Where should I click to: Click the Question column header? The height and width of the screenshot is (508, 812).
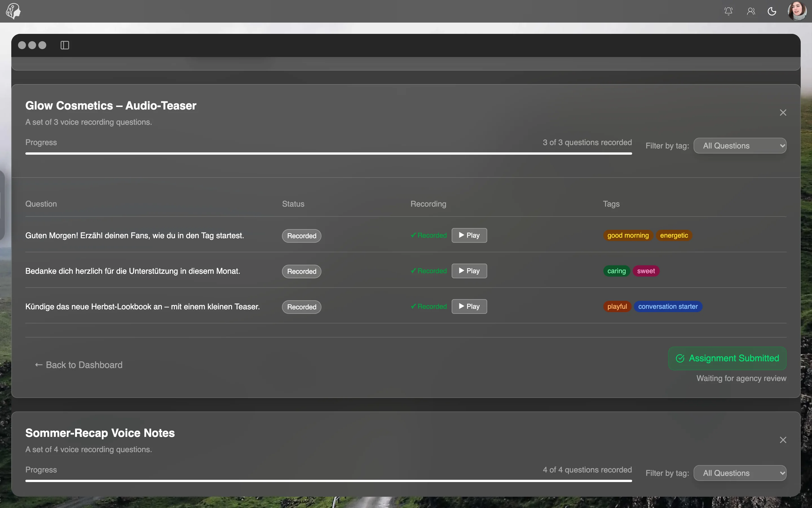point(41,204)
